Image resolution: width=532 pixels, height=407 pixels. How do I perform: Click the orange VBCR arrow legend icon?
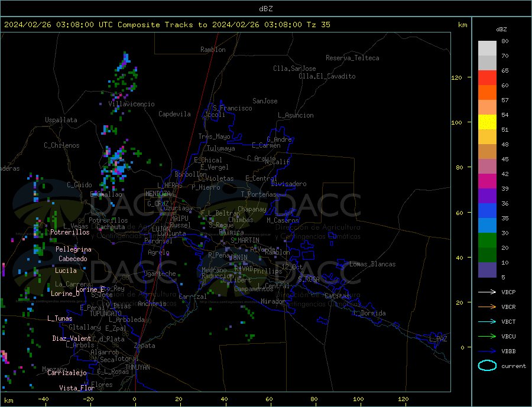point(487,307)
